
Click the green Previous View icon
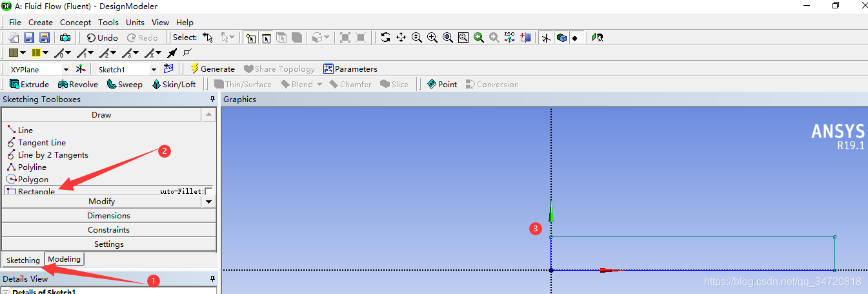pyautogui.click(x=479, y=37)
